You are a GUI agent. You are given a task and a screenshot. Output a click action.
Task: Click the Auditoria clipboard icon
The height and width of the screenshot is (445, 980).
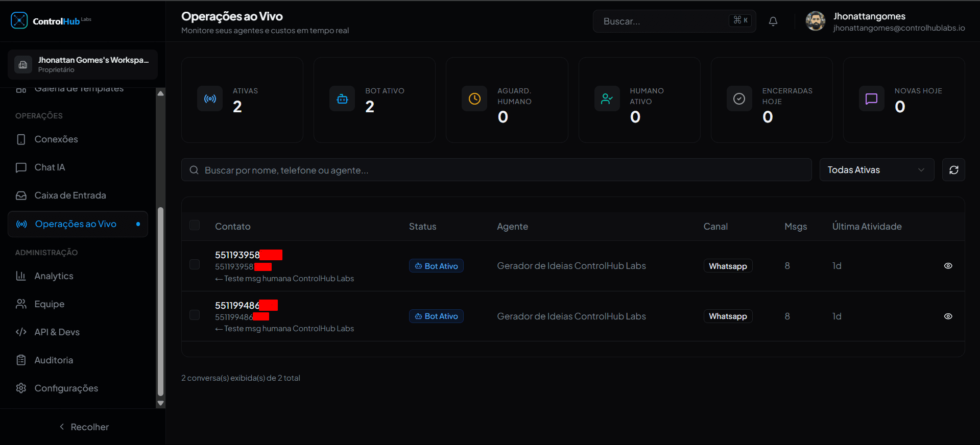21,360
